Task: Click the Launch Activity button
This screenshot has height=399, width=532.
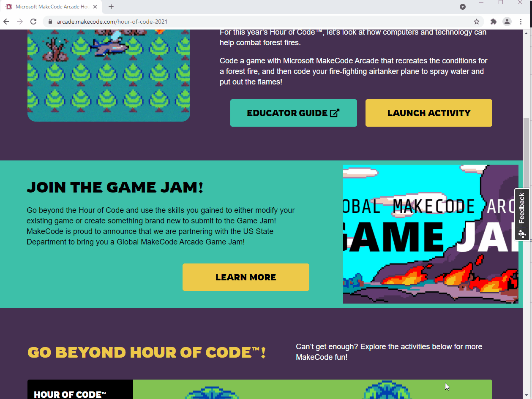Action: [429, 113]
